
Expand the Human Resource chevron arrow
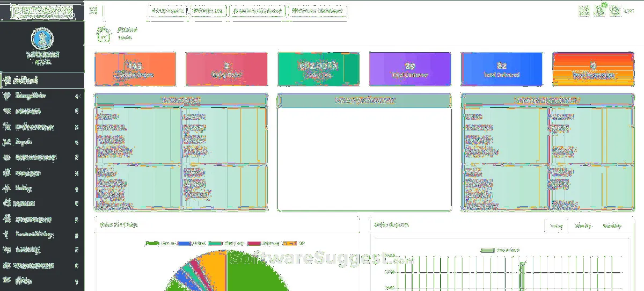[77, 219]
